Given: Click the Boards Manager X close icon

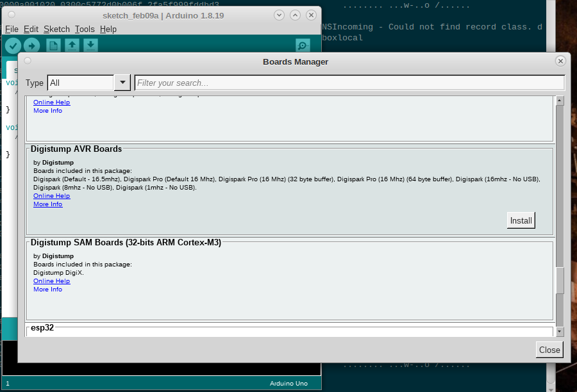Looking at the screenshot, I should 560,61.
